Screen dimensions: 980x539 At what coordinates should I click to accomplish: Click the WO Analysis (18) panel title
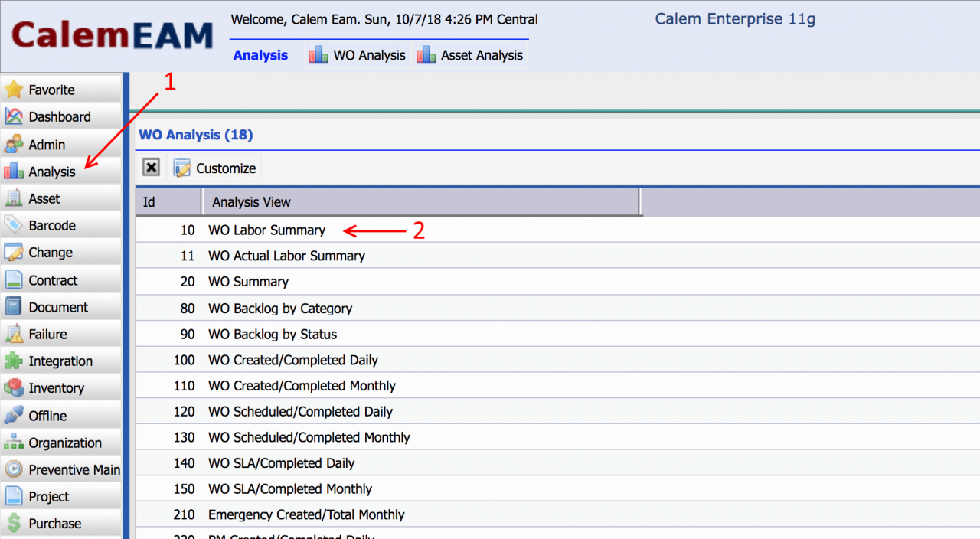(x=195, y=135)
